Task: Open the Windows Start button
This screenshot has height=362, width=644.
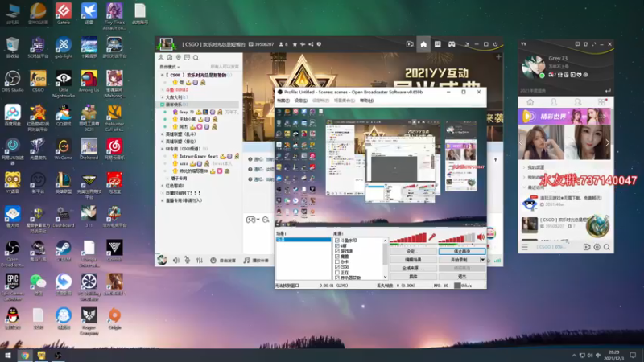Action: (x=8, y=355)
